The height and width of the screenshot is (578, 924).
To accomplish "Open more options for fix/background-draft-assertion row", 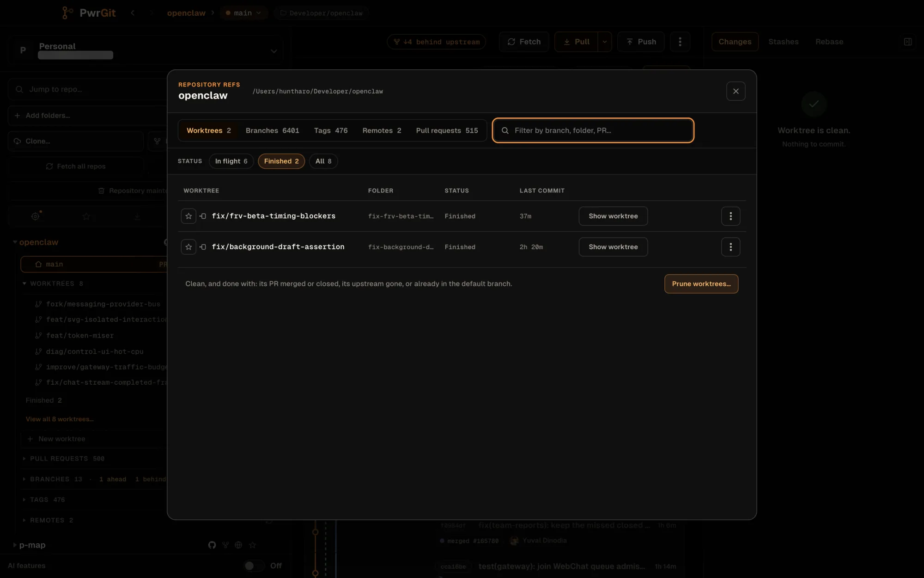I will (x=730, y=247).
